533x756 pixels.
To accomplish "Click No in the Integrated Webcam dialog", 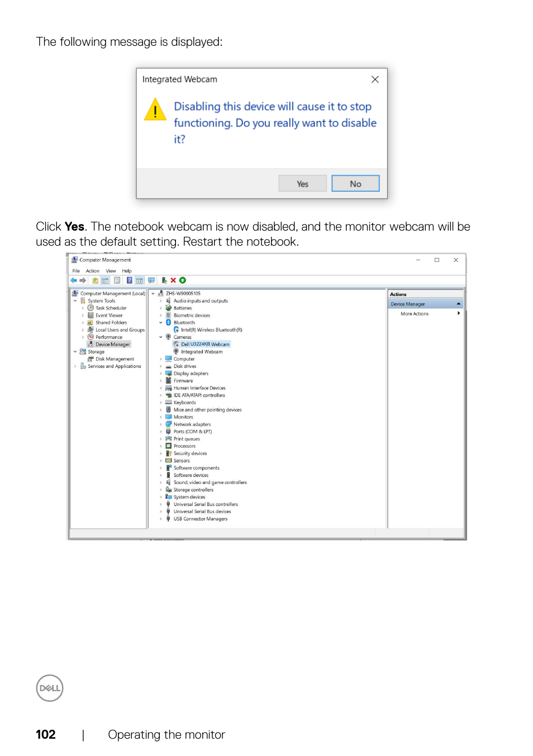I will pos(355,184).
